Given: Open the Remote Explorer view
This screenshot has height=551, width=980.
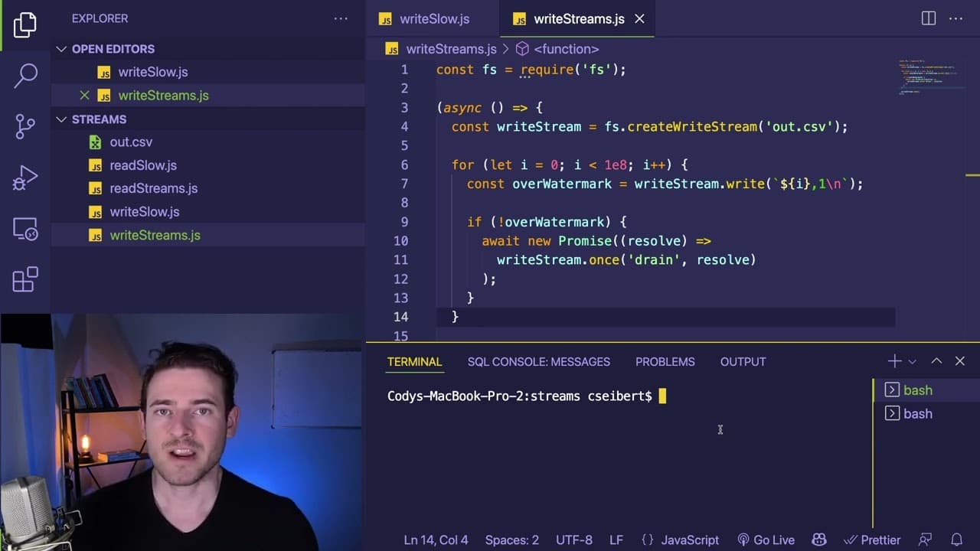Looking at the screenshot, I should (x=25, y=229).
